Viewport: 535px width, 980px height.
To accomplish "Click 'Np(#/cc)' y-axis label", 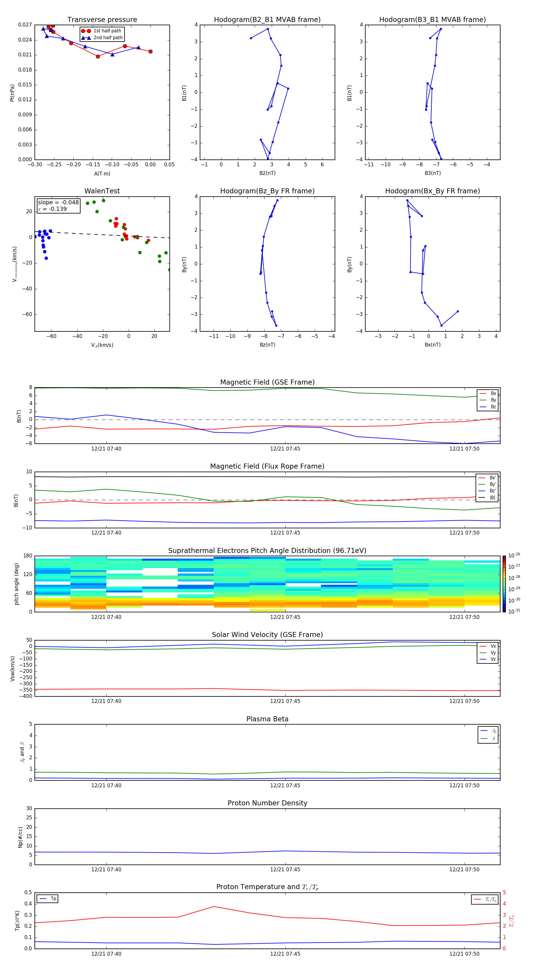I will coord(20,837).
